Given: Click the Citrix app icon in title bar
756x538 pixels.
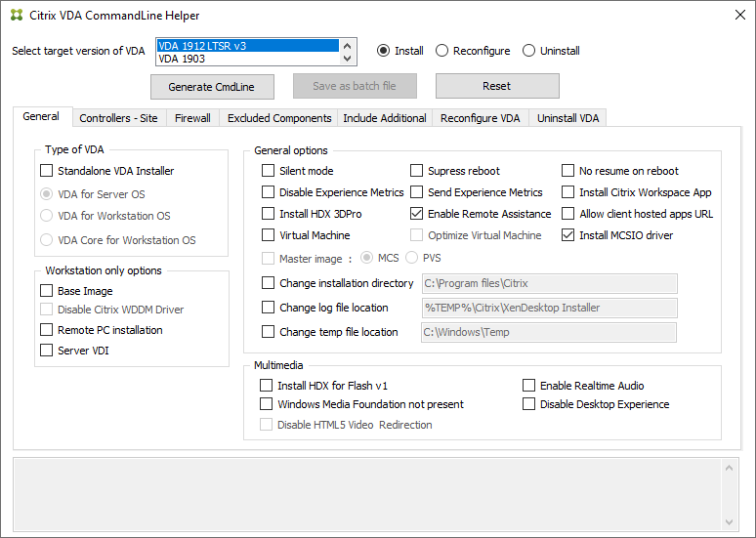Looking at the screenshot, I should pos(17,15).
